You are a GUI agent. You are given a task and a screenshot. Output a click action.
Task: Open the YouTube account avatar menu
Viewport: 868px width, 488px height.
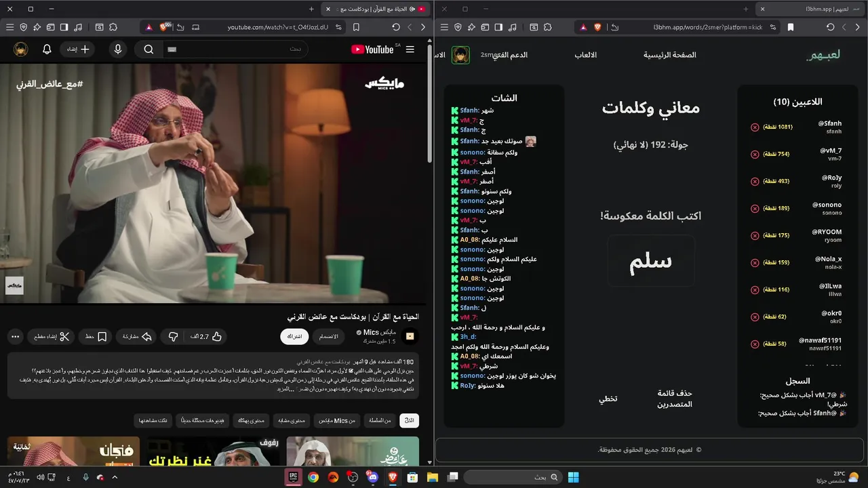pyautogui.click(x=21, y=49)
